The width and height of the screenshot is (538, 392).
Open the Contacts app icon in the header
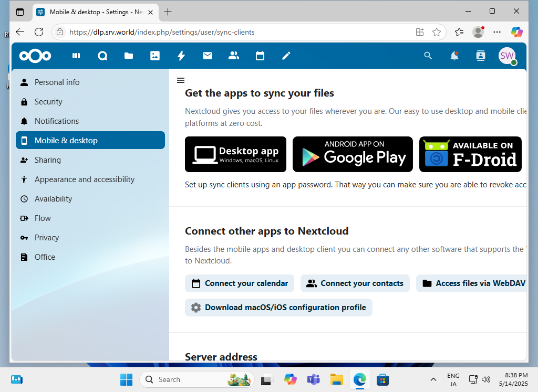[234, 56]
